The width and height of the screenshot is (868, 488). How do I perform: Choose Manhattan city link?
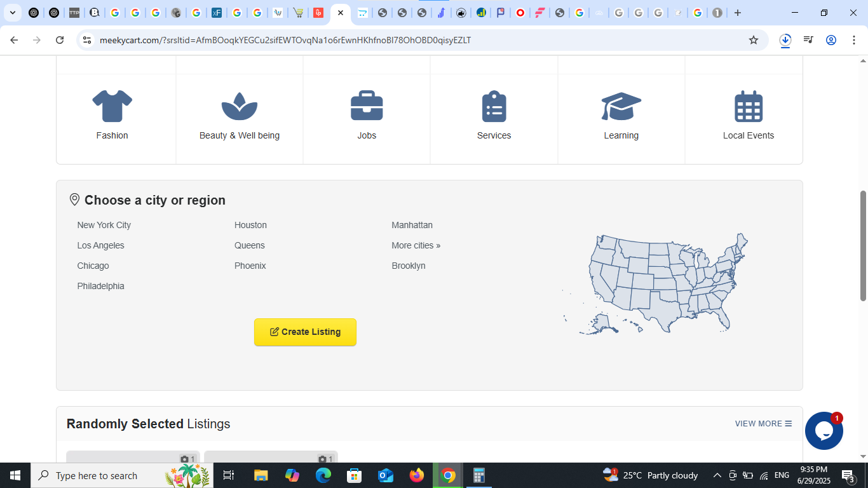pos(412,225)
